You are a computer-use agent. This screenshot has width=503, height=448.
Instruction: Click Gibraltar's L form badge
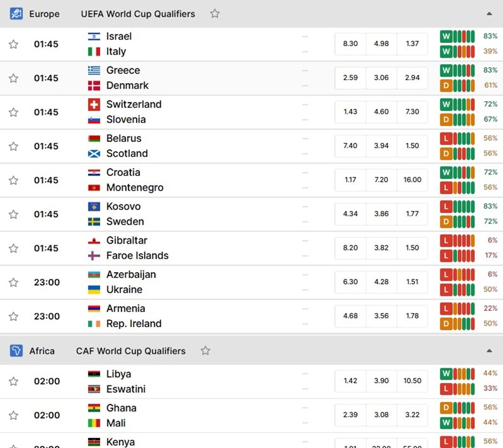click(446, 241)
